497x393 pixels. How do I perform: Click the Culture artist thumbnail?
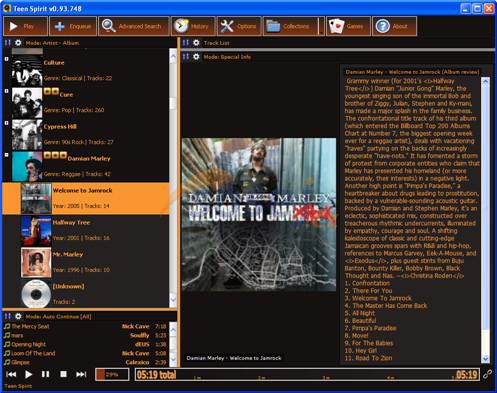click(27, 71)
